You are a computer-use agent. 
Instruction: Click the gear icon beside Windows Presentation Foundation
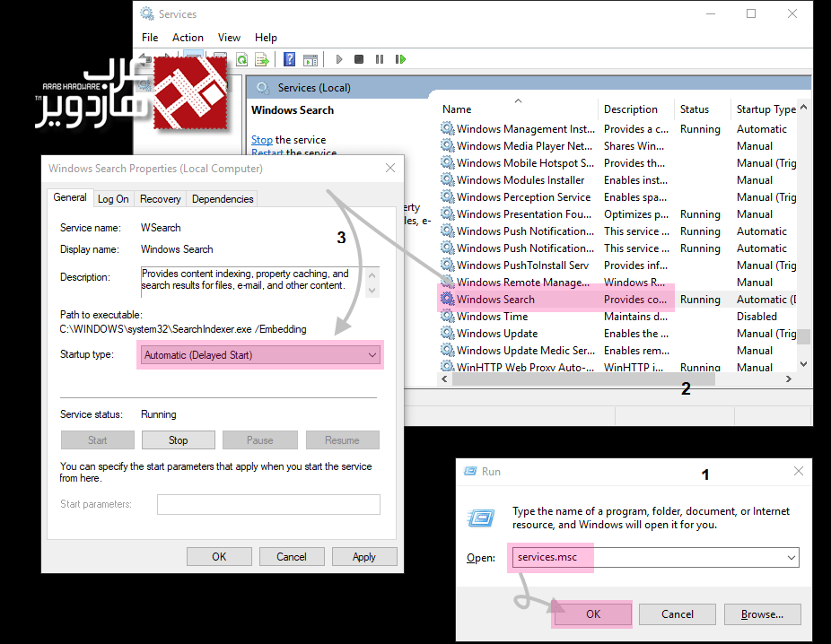click(448, 213)
